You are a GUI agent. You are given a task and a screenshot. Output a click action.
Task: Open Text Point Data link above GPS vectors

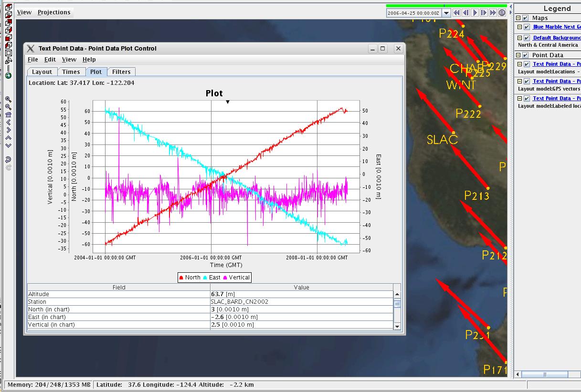click(557, 82)
